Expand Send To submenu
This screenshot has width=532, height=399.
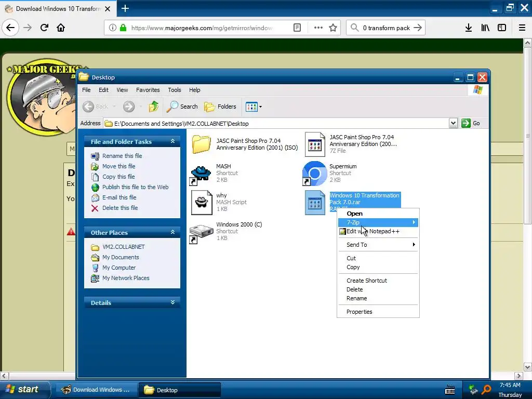[x=378, y=245]
